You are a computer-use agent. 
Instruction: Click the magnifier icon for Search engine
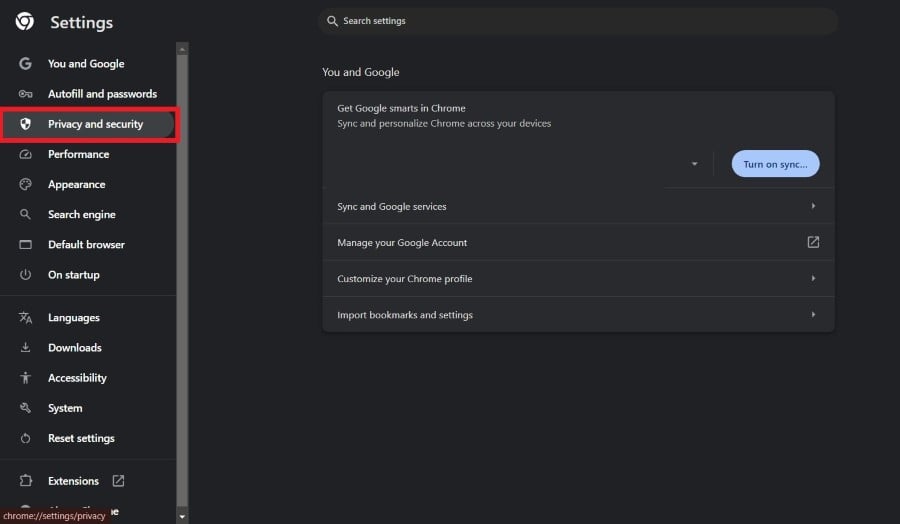25,214
